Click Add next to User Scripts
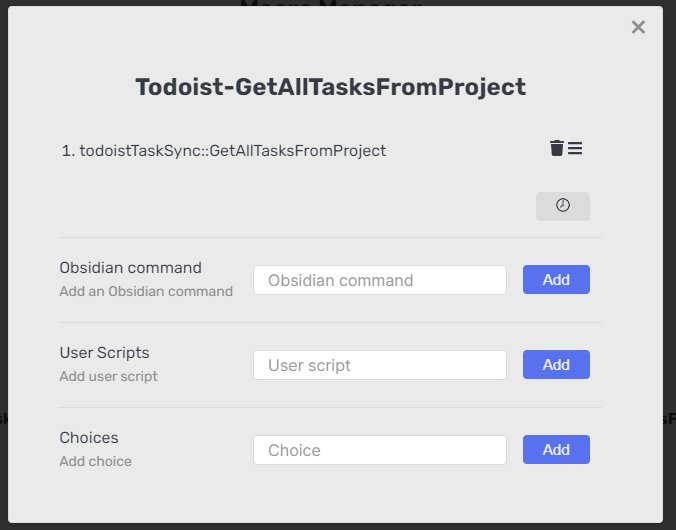 556,365
